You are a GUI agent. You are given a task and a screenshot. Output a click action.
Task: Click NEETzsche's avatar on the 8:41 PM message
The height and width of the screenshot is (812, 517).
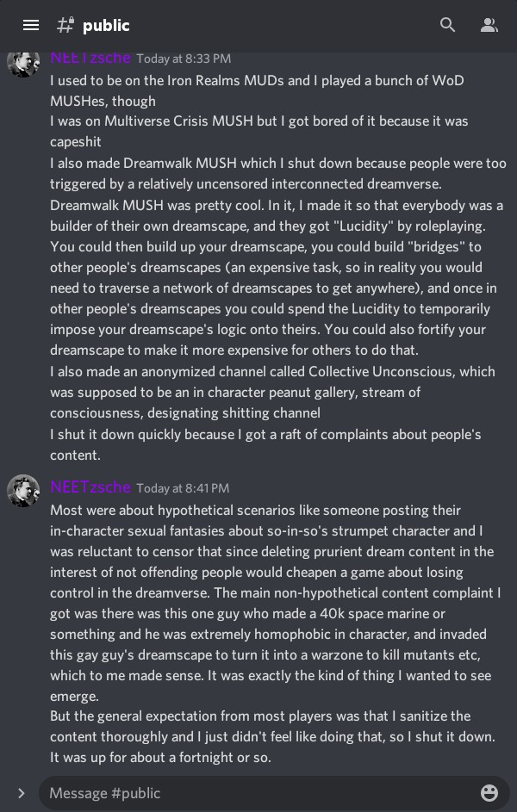23,490
